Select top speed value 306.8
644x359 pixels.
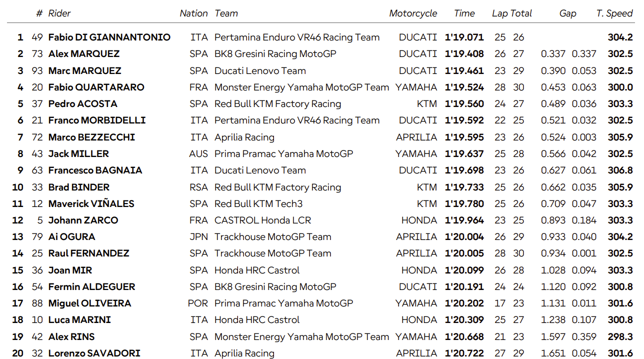pos(620,170)
